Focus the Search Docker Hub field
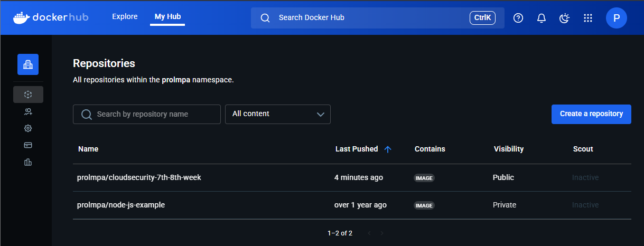The width and height of the screenshot is (644, 246). 378,18
